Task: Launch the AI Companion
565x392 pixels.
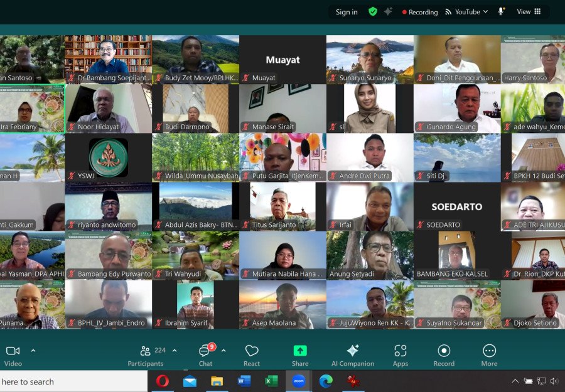Action: tap(352, 355)
